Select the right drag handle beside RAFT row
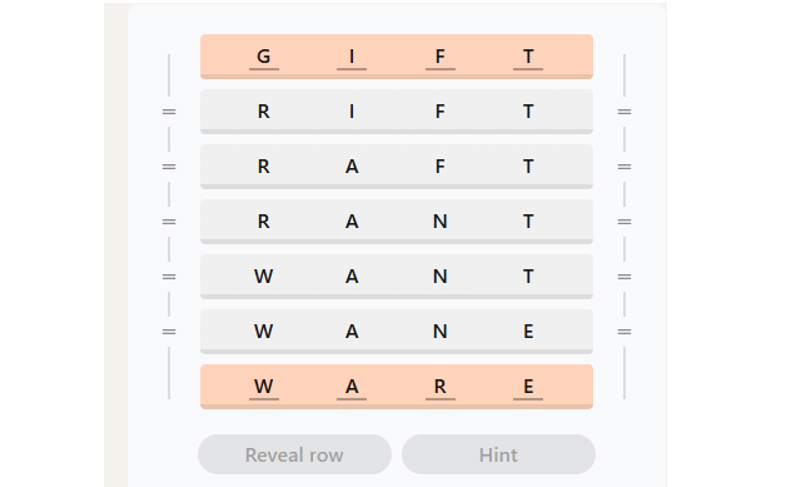 click(x=624, y=167)
